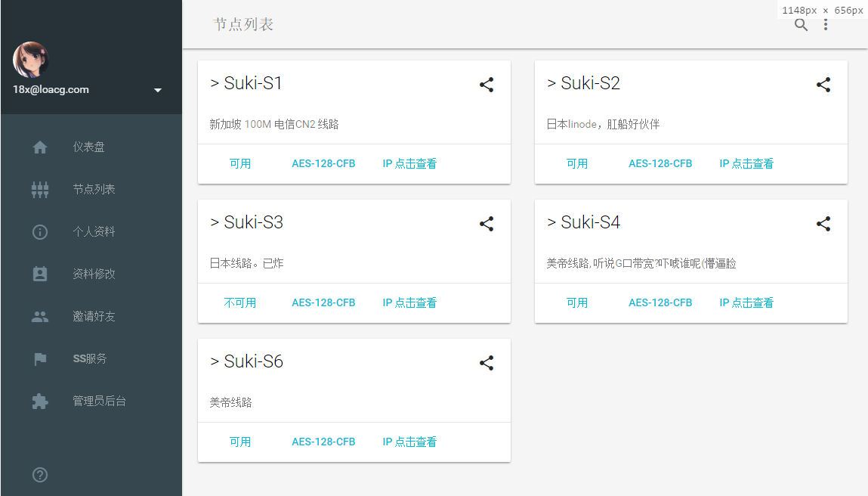The width and height of the screenshot is (868, 496).
Task: Click the 资料修改 profile edit icon
Action: 39,274
